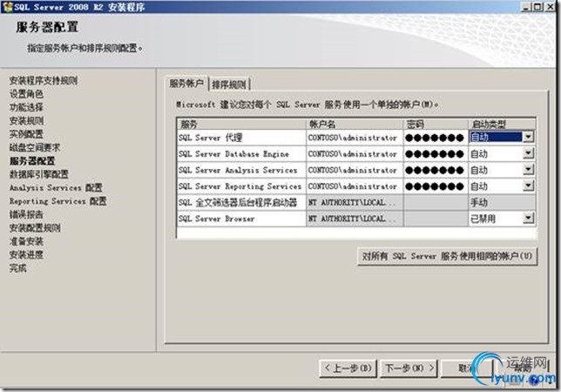Image resolution: width=561 pixels, height=392 pixels.
Task: Minimize the SQL Server setup window
Action: (x=525, y=7)
